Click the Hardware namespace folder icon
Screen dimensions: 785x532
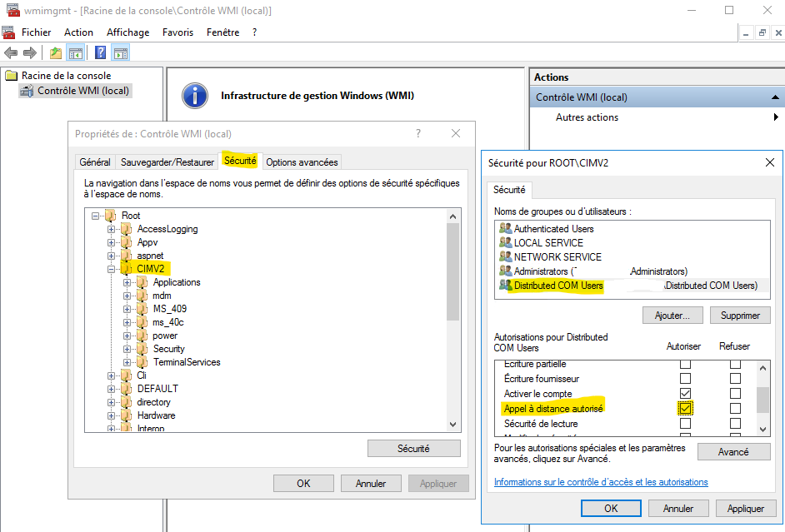coord(127,415)
